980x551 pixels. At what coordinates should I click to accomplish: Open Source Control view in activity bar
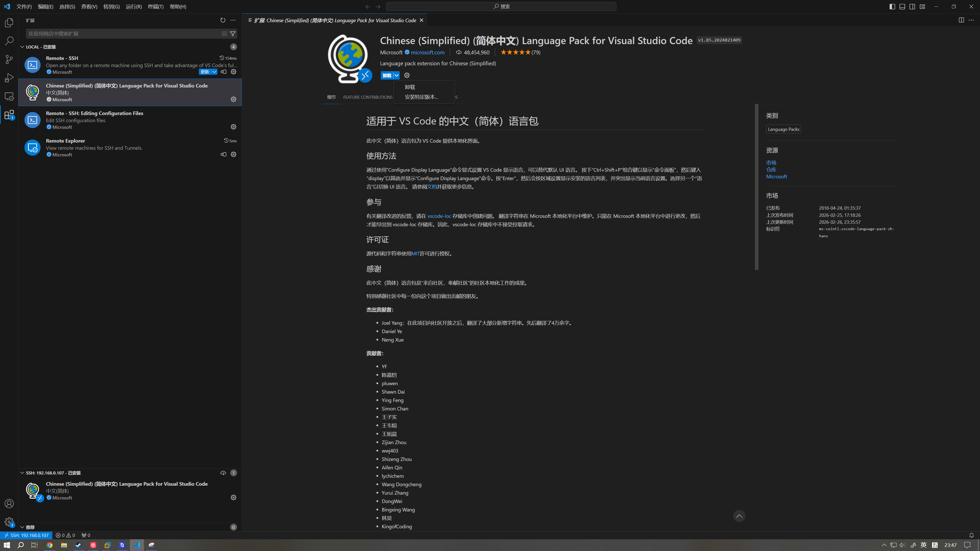pos(9,59)
